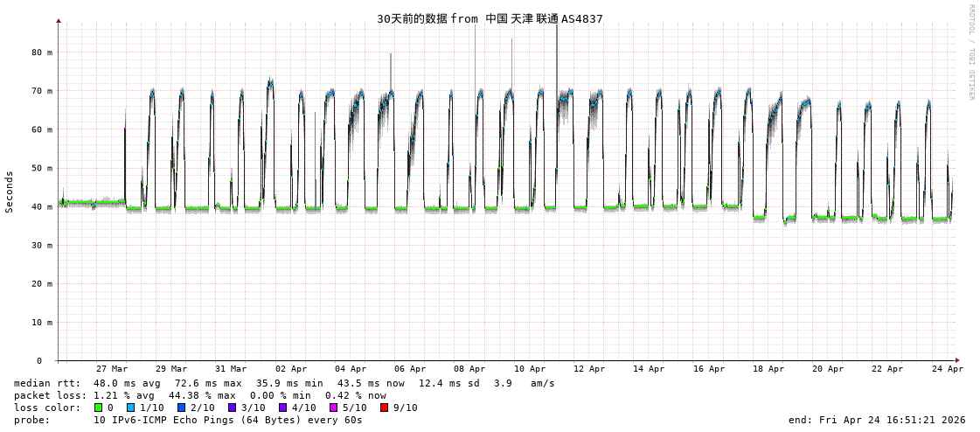980x432 pixels.
Task: Click the median rtt statistics line
Action: [284, 383]
